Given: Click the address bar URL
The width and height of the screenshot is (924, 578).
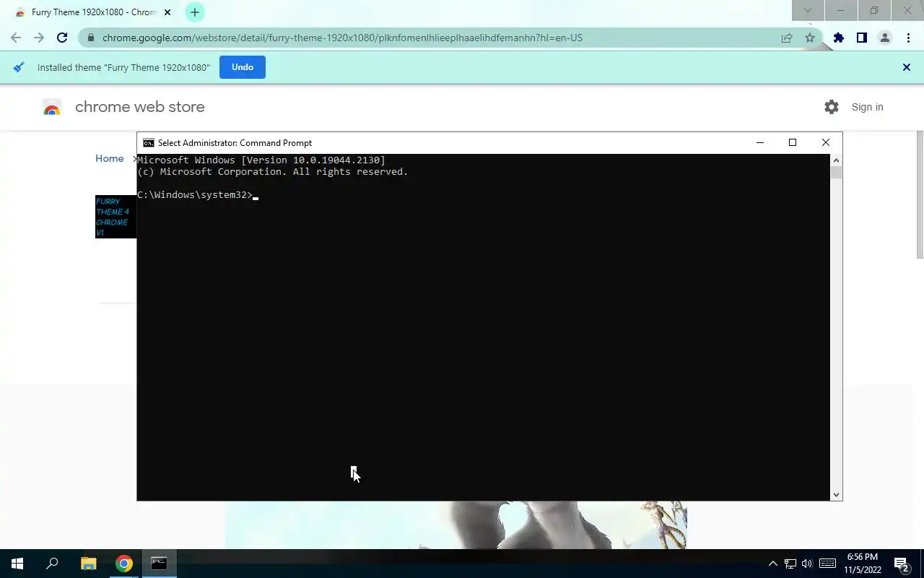Looking at the screenshot, I should coord(342,38).
